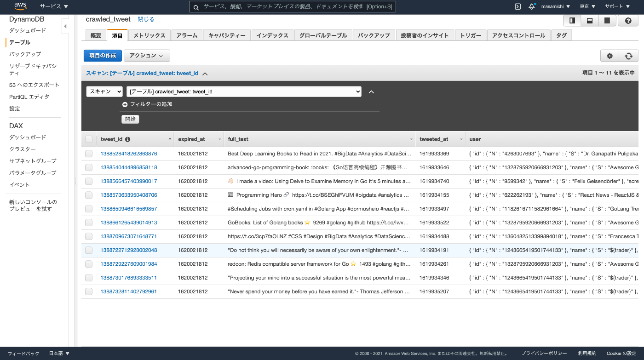Click the 開始 button
This screenshot has width=644, height=360.
click(130, 119)
